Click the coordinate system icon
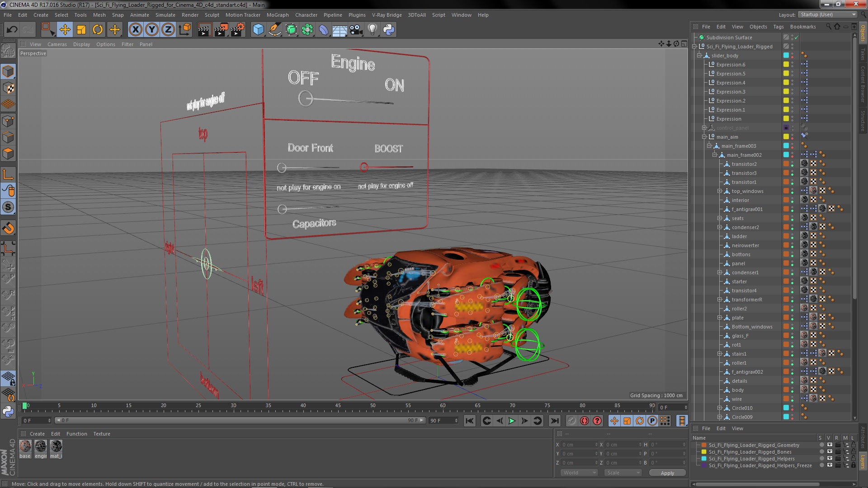 pos(185,30)
